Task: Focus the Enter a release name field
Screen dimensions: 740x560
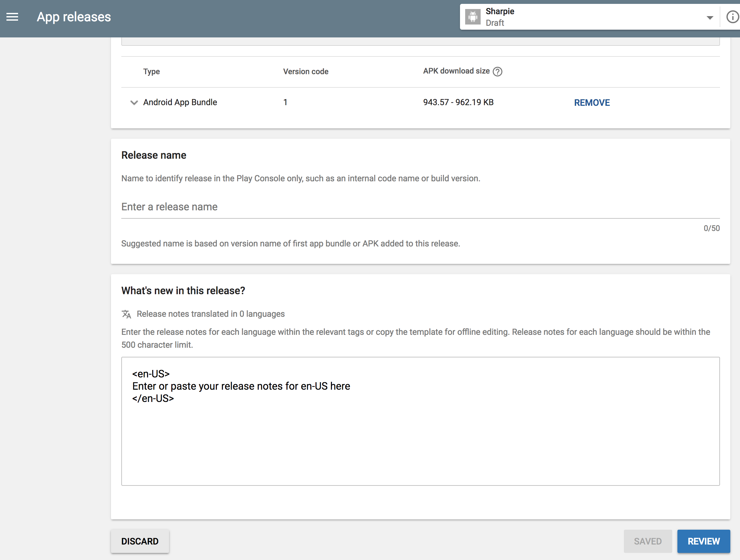Action: (x=420, y=207)
